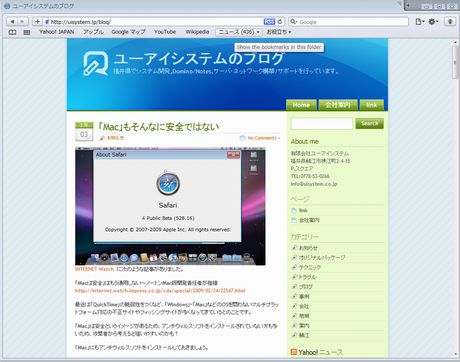Open the page menu icon

click(420, 22)
